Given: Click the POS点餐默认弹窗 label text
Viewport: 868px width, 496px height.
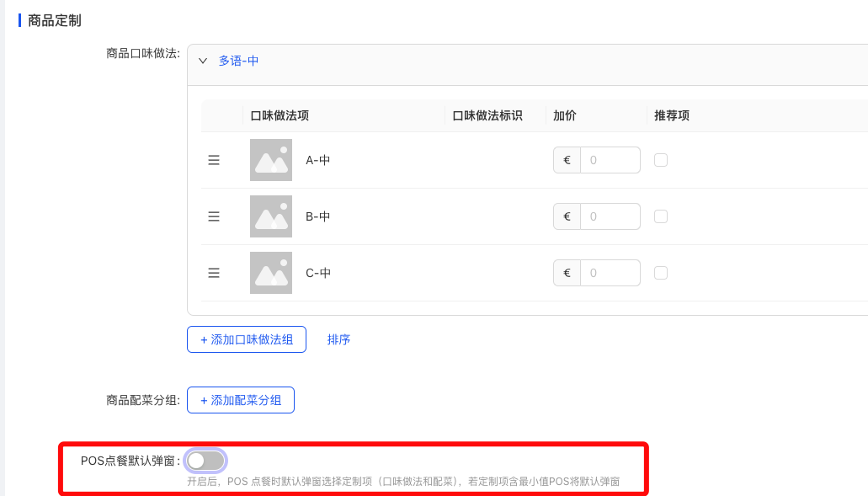Looking at the screenshot, I should (x=130, y=461).
